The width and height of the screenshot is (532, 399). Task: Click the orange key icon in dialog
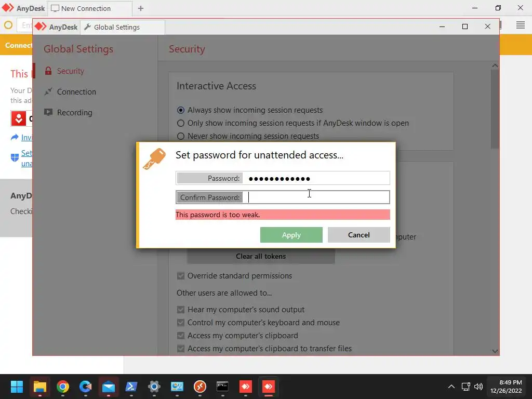(154, 159)
